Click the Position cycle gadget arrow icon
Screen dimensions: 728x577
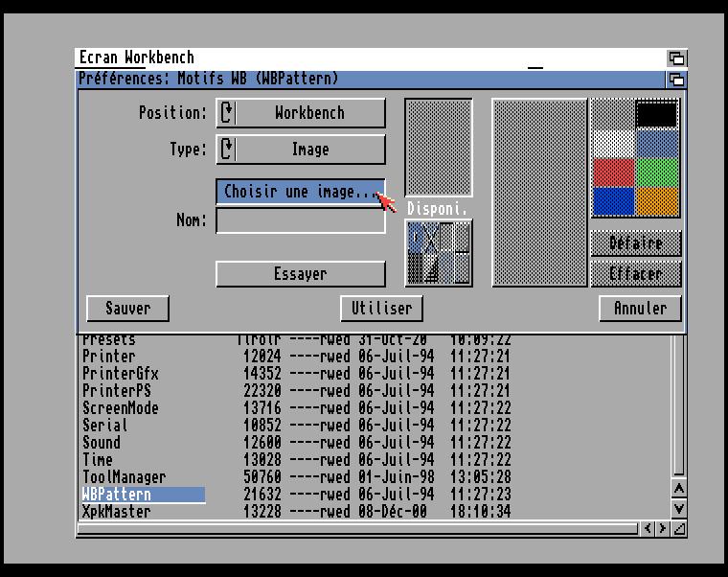[x=227, y=113]
